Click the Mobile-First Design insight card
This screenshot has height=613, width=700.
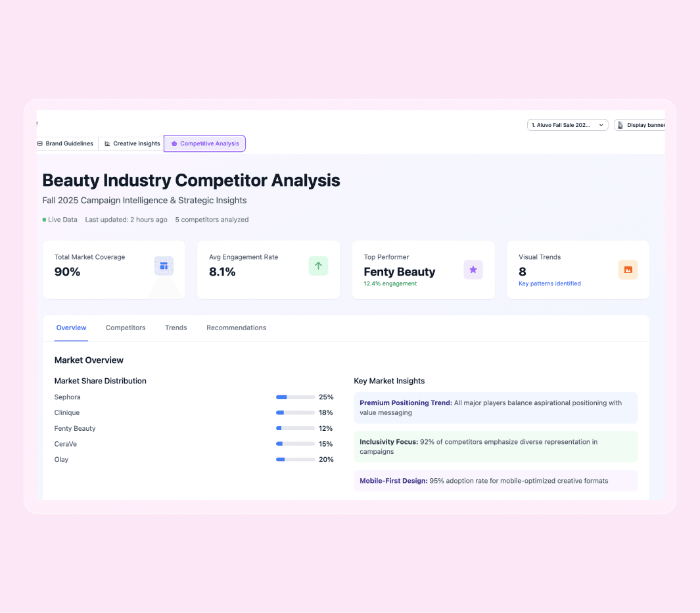(496, 481)
